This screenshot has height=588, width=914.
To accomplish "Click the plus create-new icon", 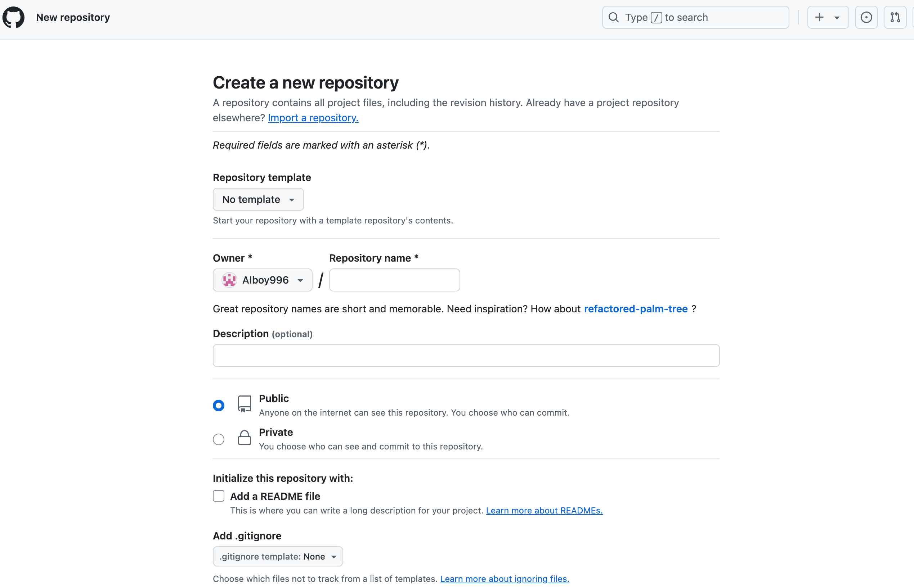I will (819, 17).
